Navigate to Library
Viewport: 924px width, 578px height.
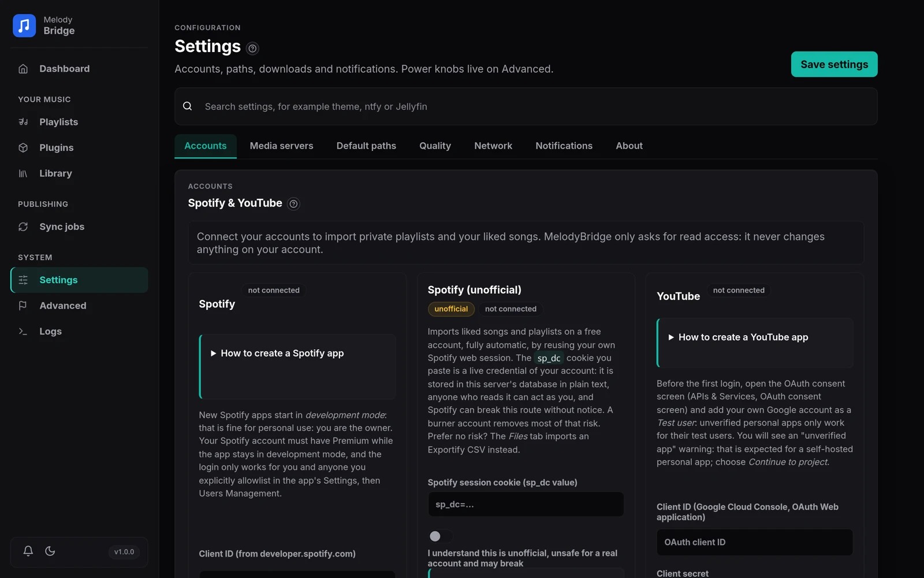tap(79, 173)
